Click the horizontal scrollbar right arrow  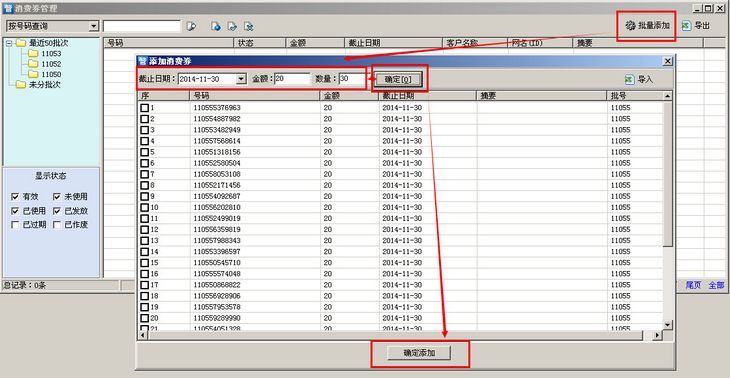point(657,335)
